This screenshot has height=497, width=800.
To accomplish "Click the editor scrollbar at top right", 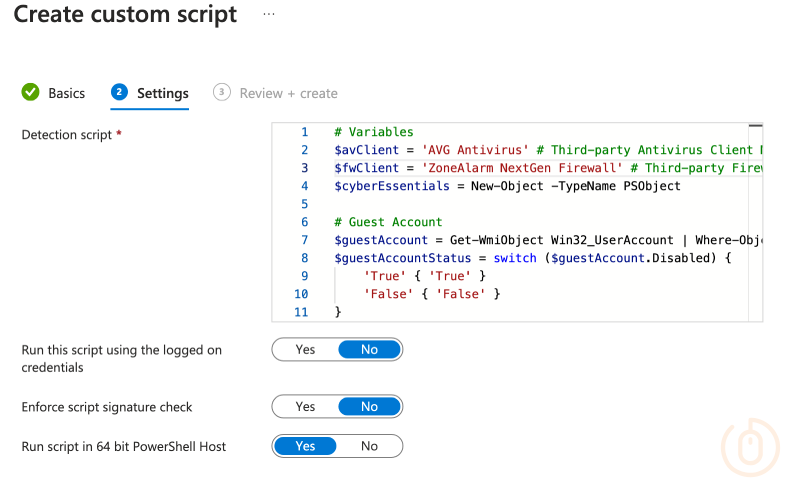I will click(755, 128).
